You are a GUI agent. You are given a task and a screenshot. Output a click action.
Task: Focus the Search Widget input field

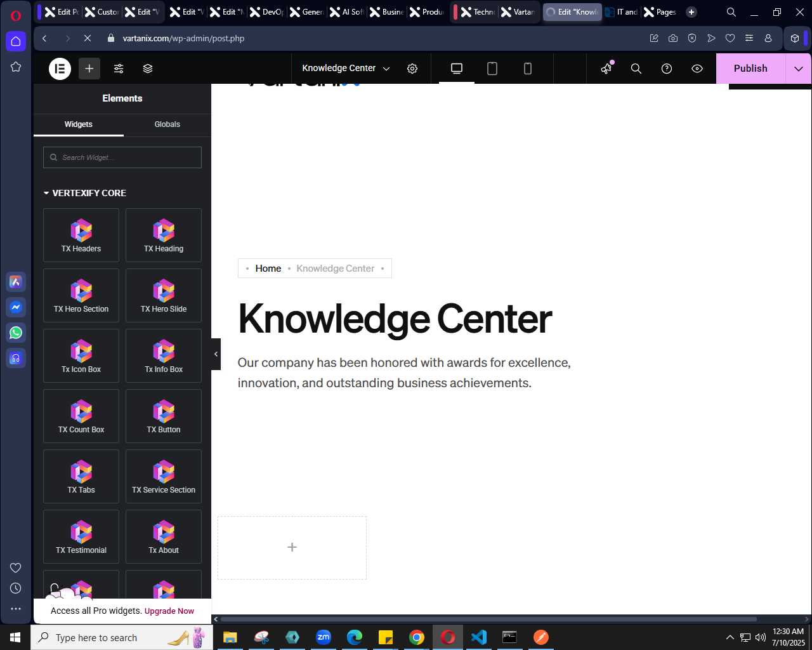point(122,157)
